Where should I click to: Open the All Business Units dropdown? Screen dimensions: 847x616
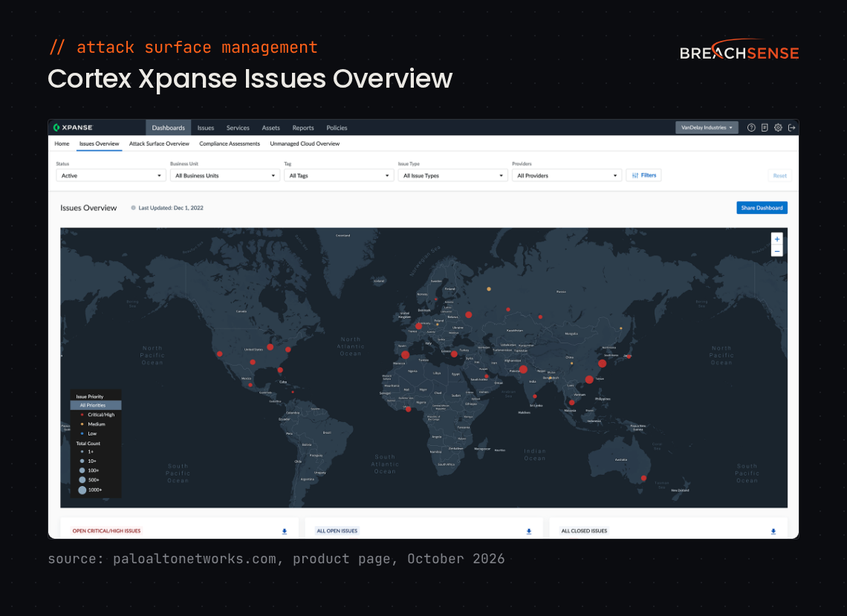click(224, 175)
